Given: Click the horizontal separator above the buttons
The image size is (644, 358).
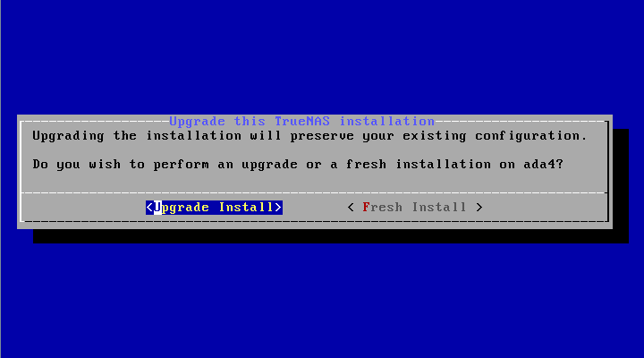Looking at the screenshot, I should (x=314, y=192).
